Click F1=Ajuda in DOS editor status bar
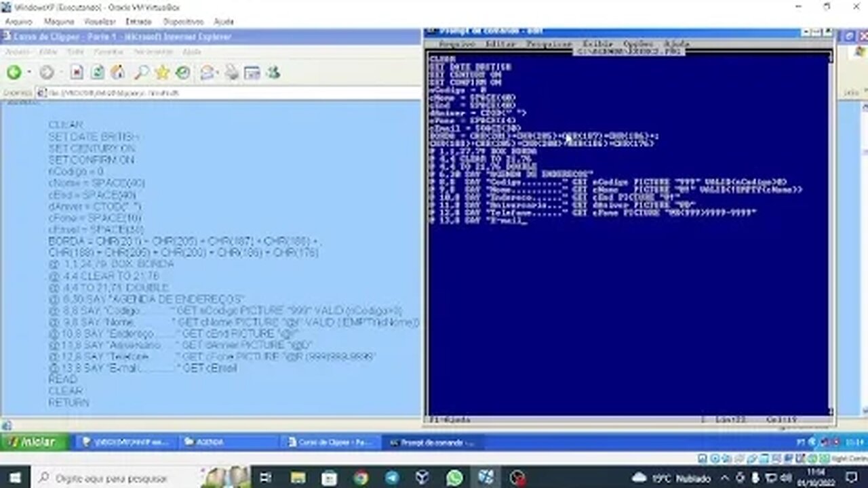868x488 pixels. [x=450, y=420]
